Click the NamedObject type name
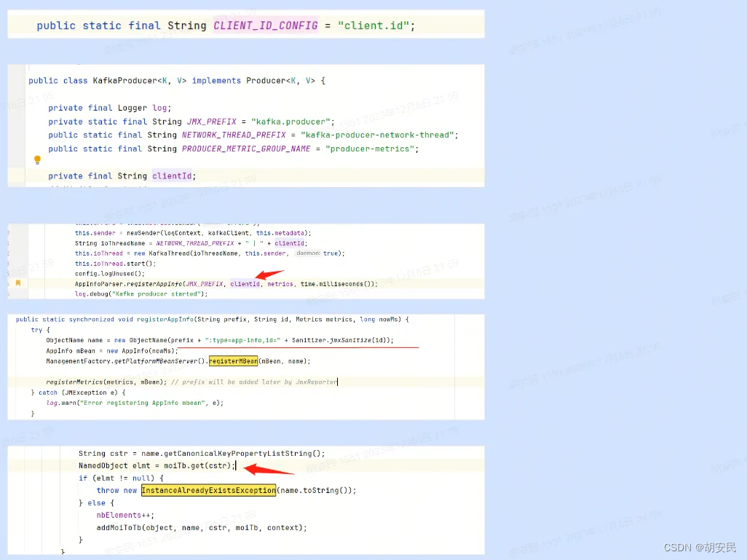This screenshot has width=747, height=560. pos(103,465)
